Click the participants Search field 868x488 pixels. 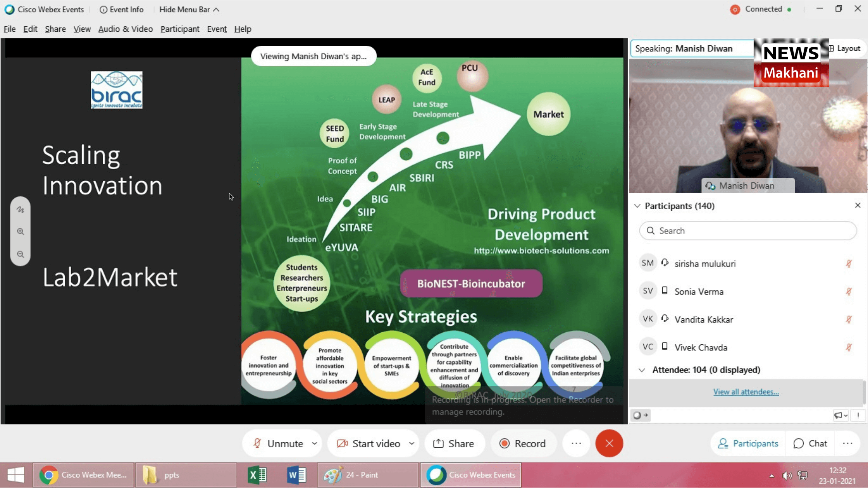coord(748,231)
